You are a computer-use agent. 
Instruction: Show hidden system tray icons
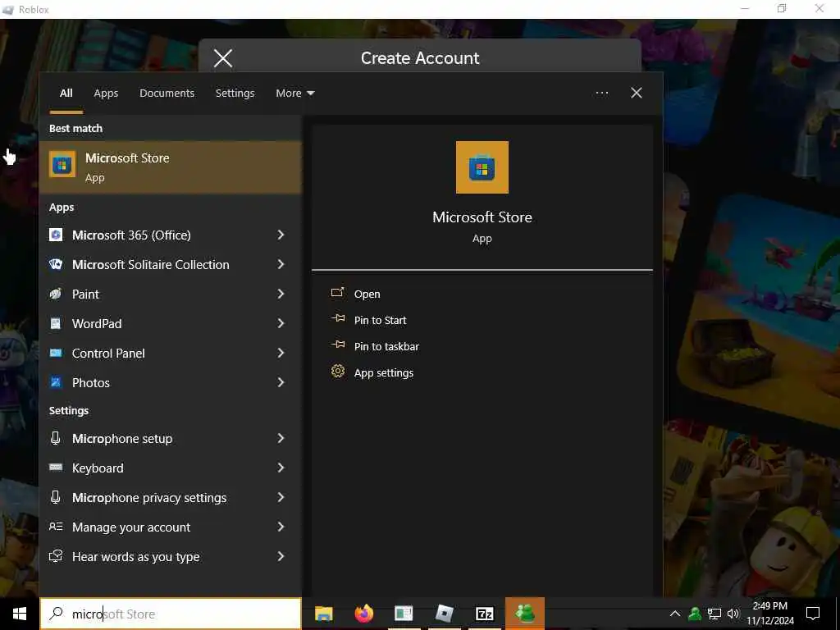pyautogui.click(x=675, y=614)
